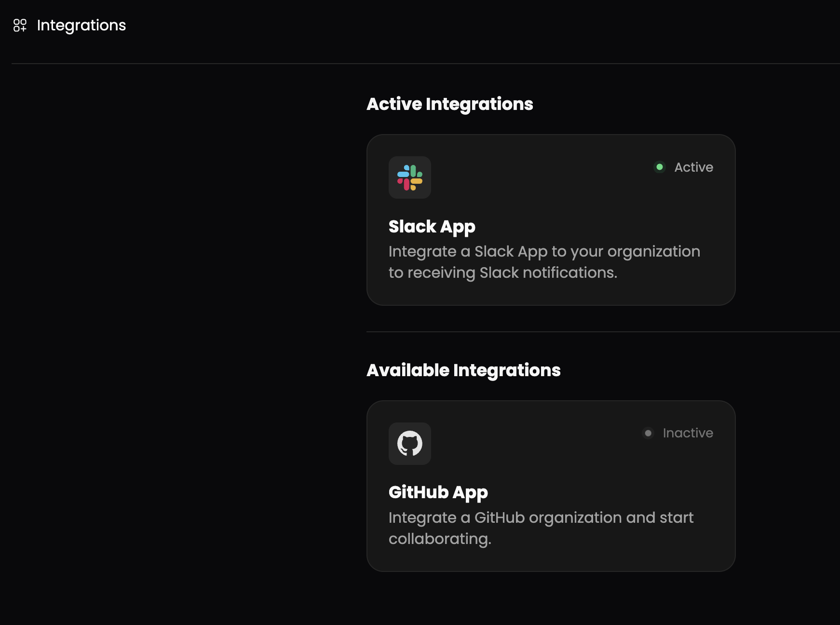Click the Active label next to Slack App
This screenshot has width=840, height=625.
(693, 167)
